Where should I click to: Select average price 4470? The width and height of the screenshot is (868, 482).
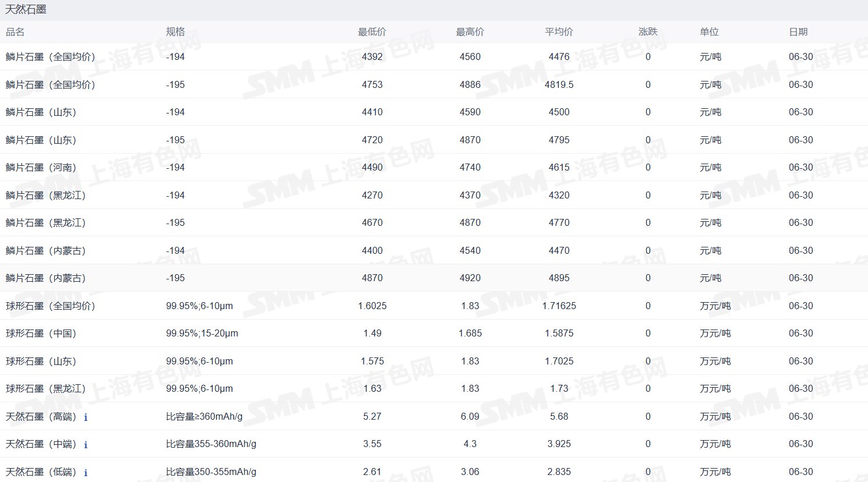pos(559,250)
